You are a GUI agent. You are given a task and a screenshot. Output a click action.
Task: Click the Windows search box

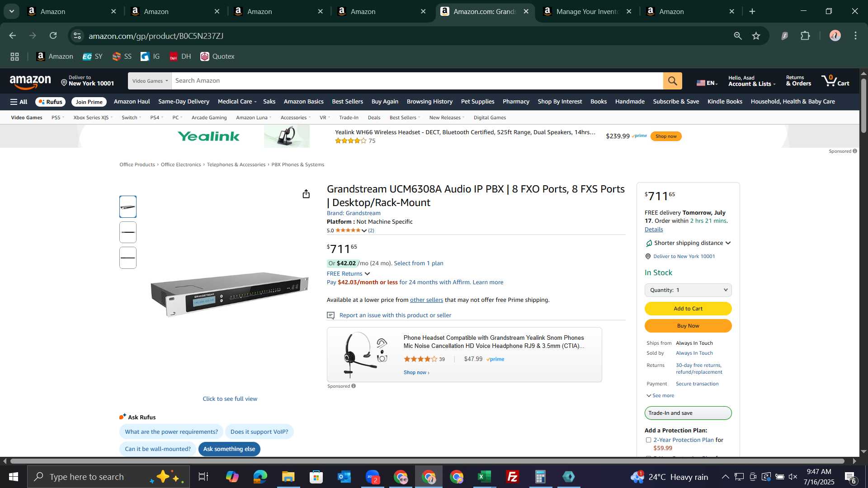tap(108, 477)
